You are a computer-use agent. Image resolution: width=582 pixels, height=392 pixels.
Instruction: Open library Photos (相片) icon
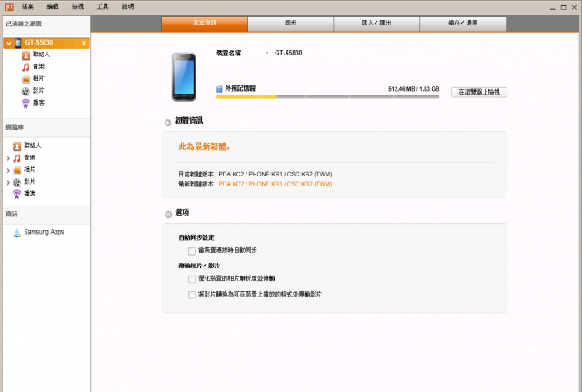[x=16, y=170]
